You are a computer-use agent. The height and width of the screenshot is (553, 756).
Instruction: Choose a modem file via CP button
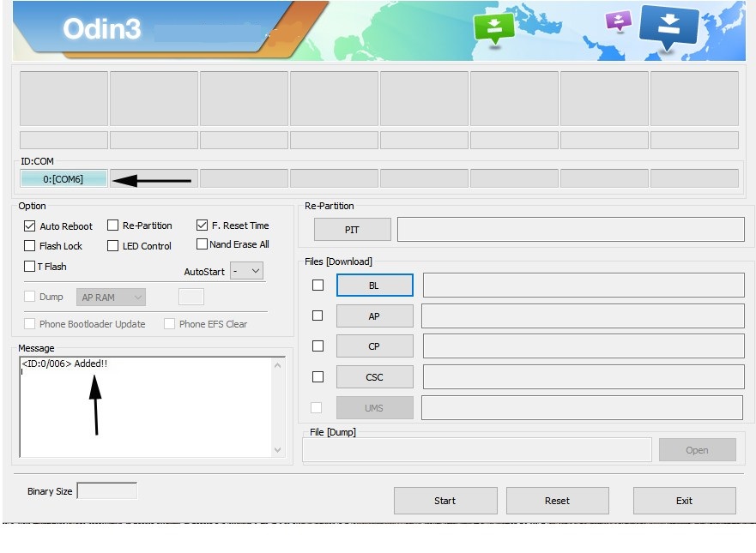click(x=375, y=346)
